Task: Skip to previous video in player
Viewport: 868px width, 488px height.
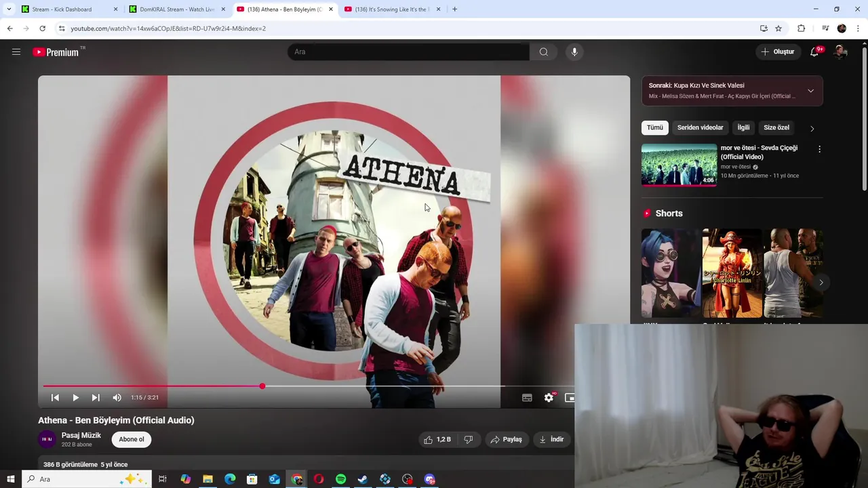Action: point(55,398)
